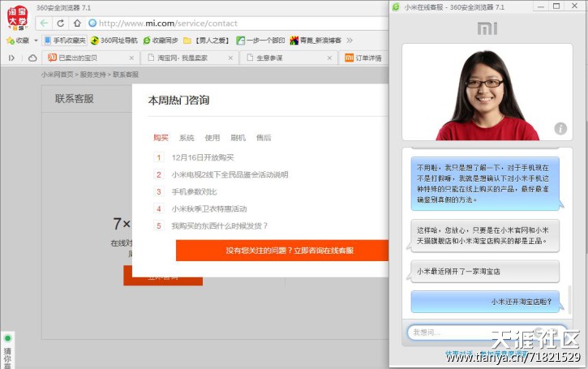Select the 刷机 category tab
Screen dimensions: 588x369
(238, 138)
